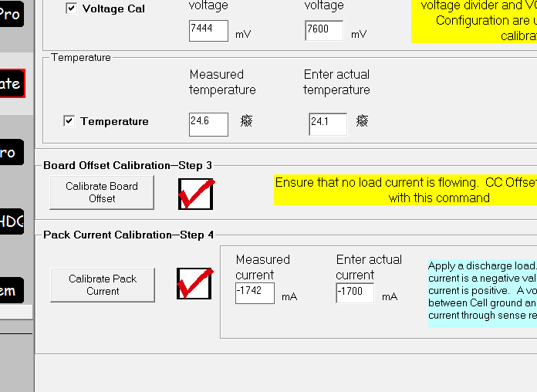Click the topmost sidebar button labeled "Pro"
Screen dimensions: 537x392
[10, 14]
